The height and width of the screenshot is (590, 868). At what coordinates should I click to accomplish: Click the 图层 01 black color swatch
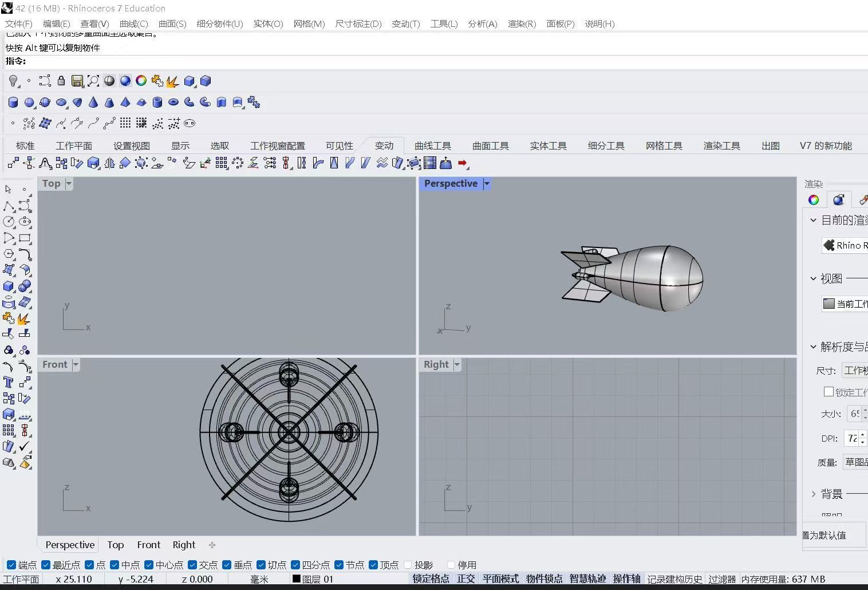click(x=297, y=579)
